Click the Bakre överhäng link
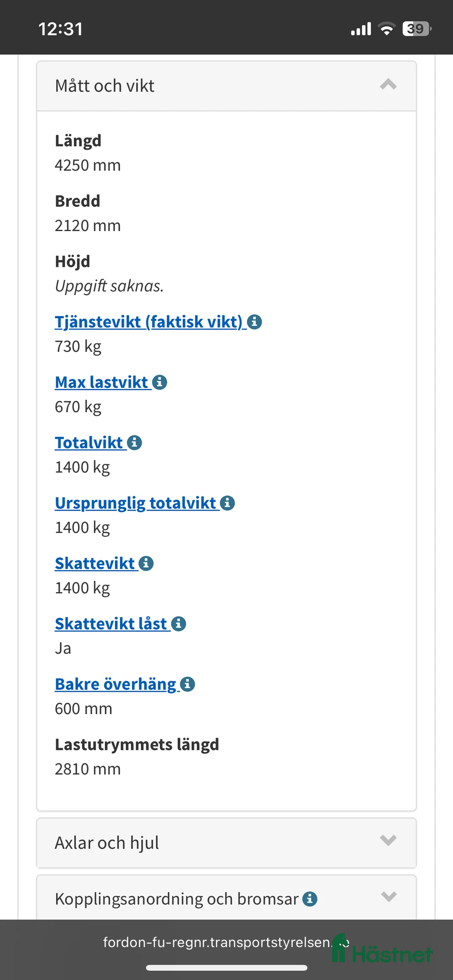 [x=115, y=684]
